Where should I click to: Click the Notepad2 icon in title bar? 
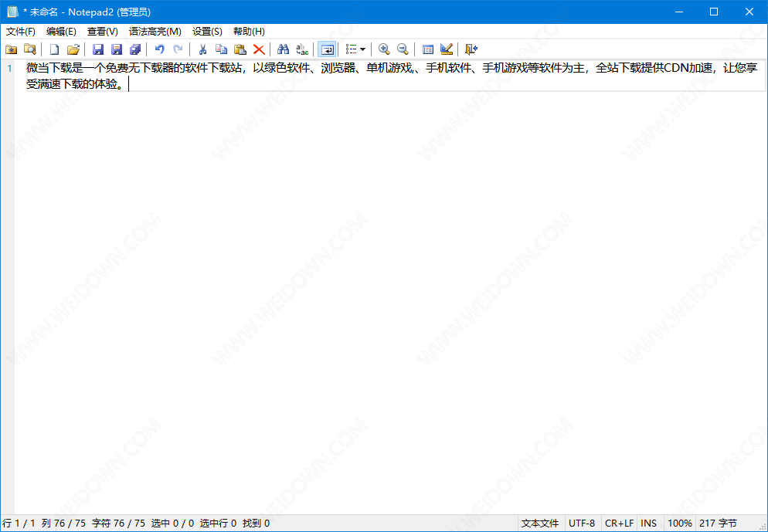(12, 12)
